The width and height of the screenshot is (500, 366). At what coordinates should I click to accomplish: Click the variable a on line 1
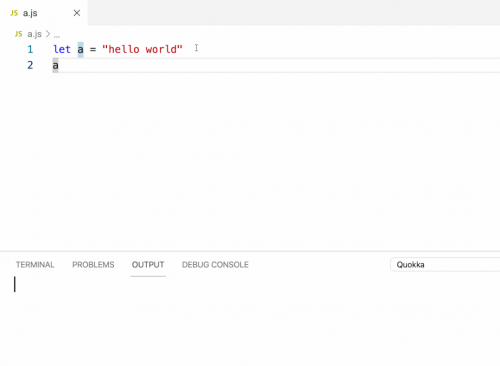[x=81, y=49]
